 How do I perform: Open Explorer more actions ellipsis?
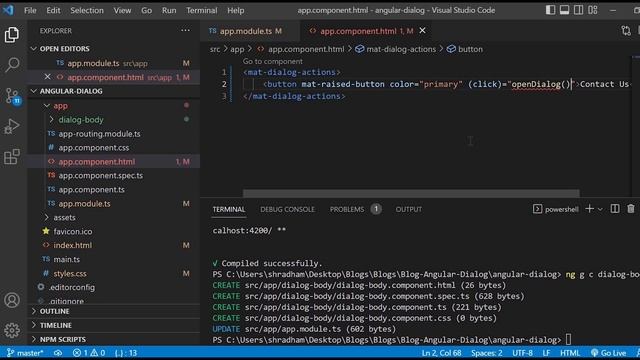(x=185, y=31)
